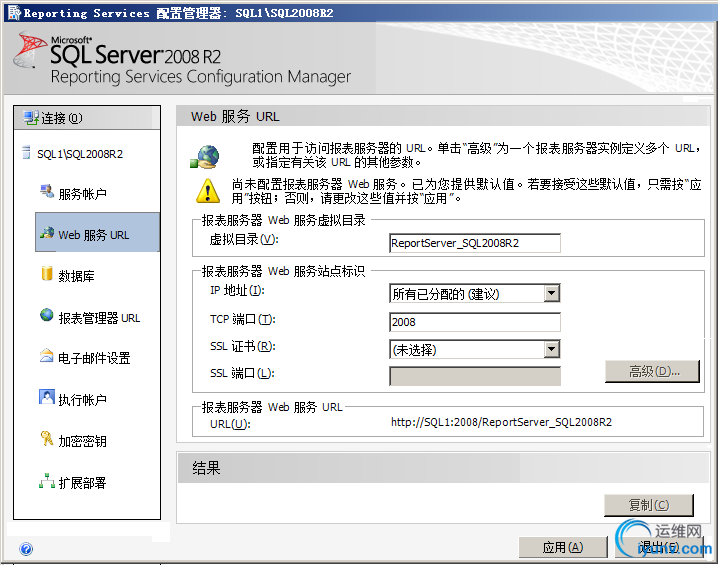Click the title bar application icon

pyautogui.click(x=14, y=12)
